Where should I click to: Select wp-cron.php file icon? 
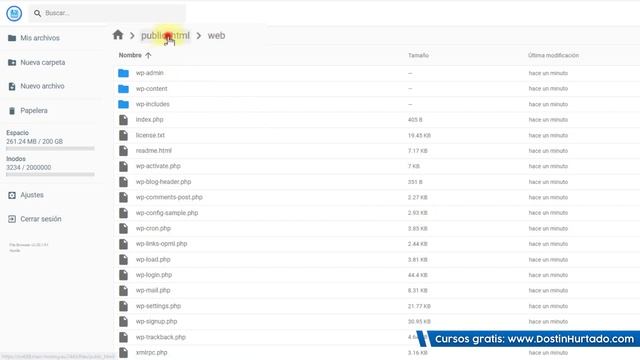[123, 228]
